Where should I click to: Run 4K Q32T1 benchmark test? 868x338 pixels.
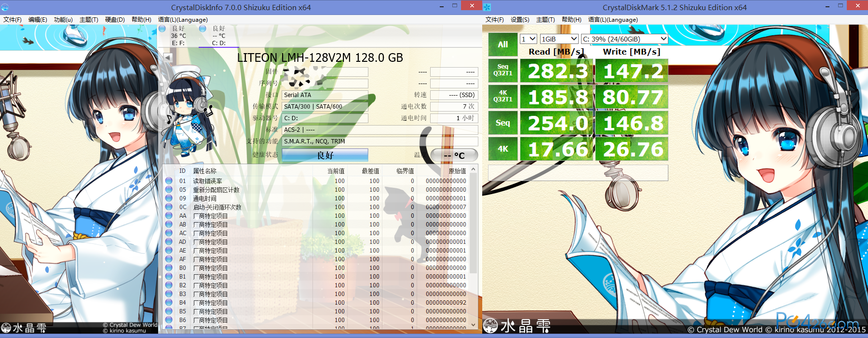(503, 97)
